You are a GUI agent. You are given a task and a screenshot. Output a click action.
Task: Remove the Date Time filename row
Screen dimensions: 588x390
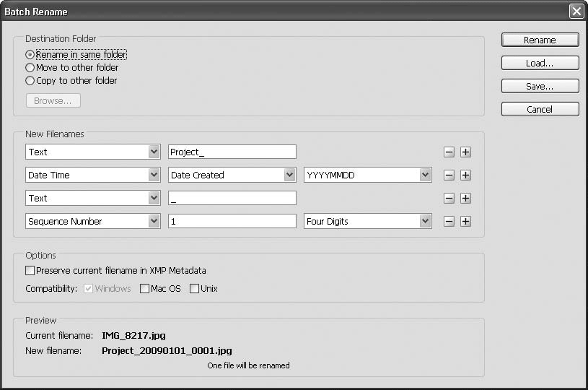pos(449,175)
